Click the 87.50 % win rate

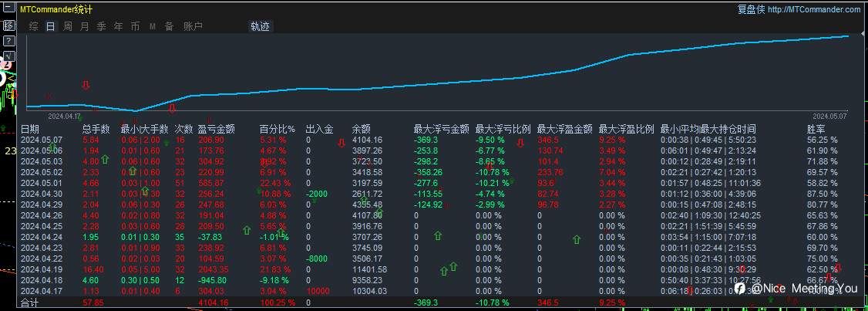tap(822, 194)
